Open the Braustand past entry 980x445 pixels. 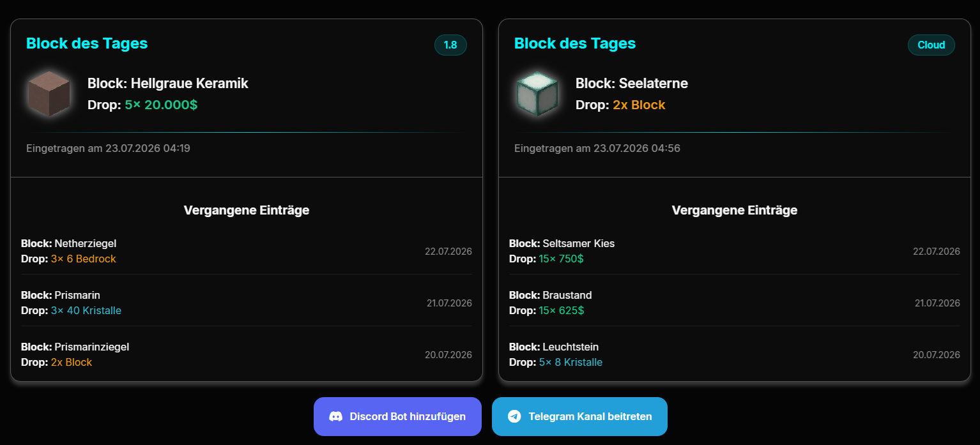point(735,303)
